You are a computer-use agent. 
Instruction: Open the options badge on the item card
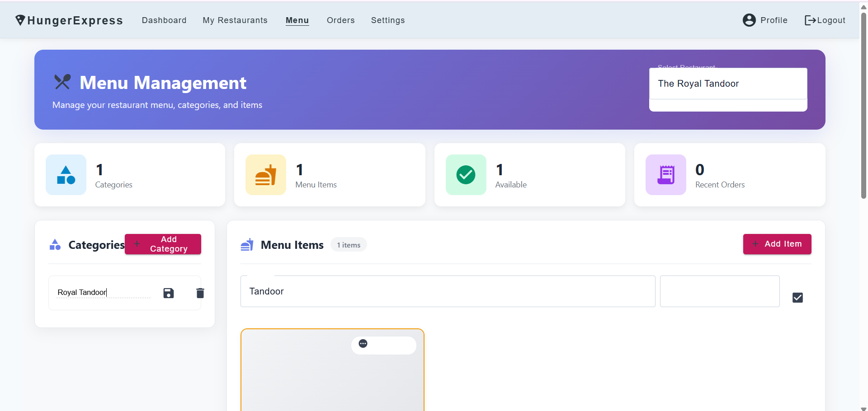363,344
